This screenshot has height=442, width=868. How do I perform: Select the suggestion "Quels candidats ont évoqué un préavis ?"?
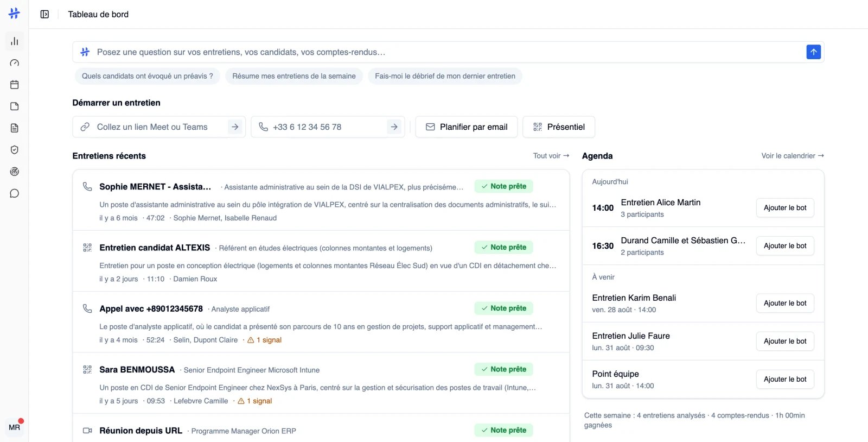[148, 76]
